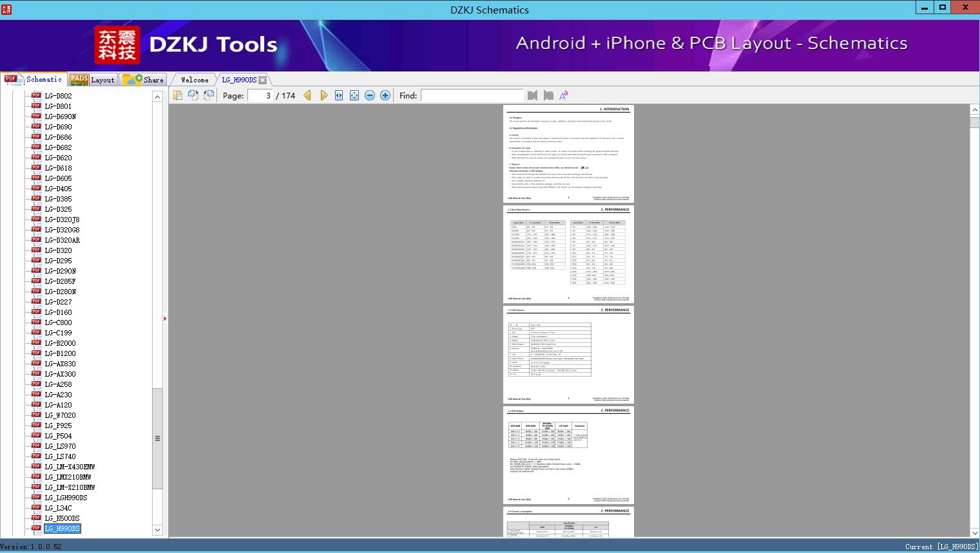Click the app icon in title bar
Screen dimensions: 980x553
6,10
